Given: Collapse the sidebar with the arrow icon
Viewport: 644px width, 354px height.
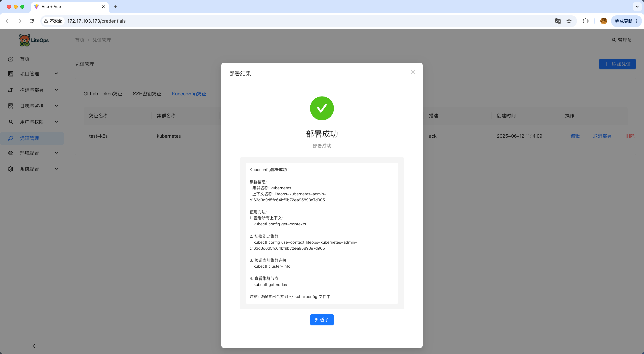Looking at the screenshot, I should (x=34, y=346).
